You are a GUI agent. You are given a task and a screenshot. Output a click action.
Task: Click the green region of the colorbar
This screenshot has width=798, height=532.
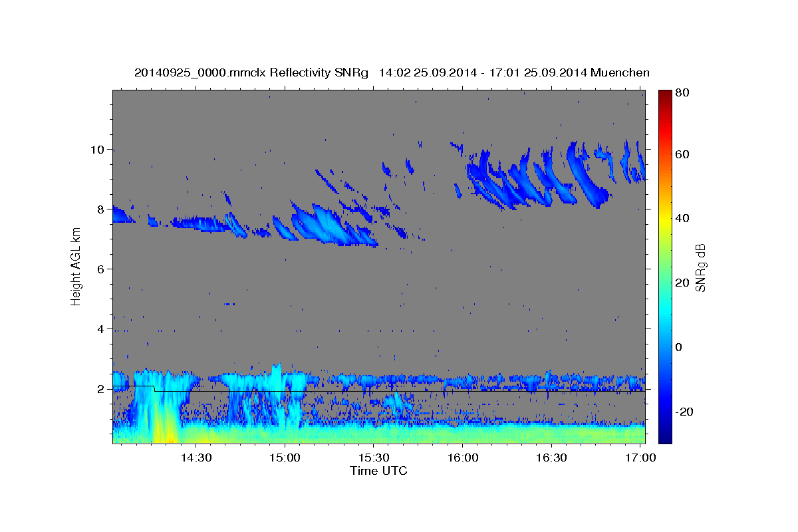pos(665,266)
